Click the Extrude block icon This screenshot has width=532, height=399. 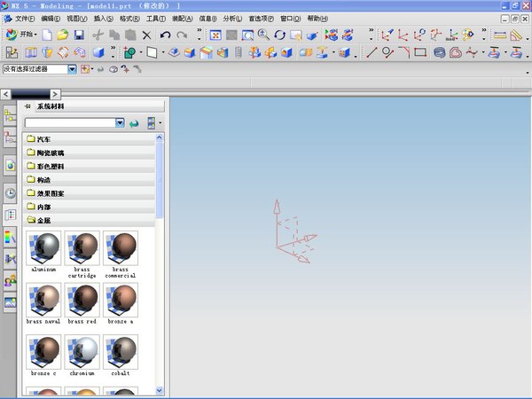coord(98,52)
